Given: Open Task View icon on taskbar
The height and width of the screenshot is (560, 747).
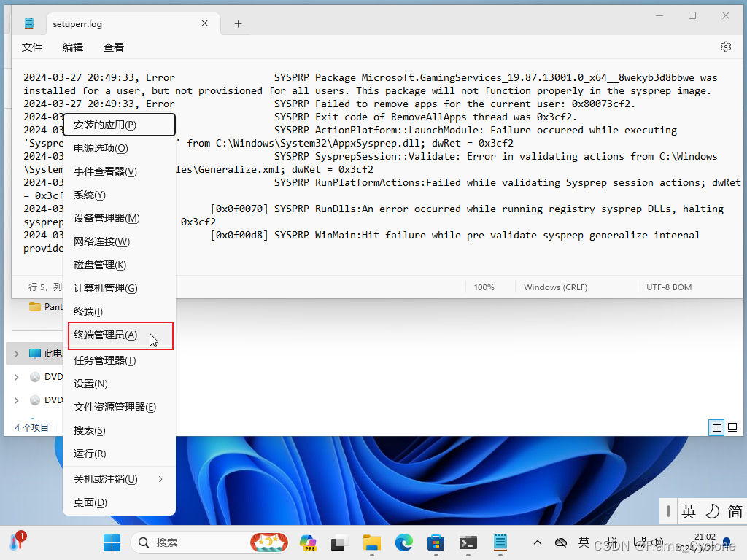Looking at the screenshot, I should click(x=338, y=542).
